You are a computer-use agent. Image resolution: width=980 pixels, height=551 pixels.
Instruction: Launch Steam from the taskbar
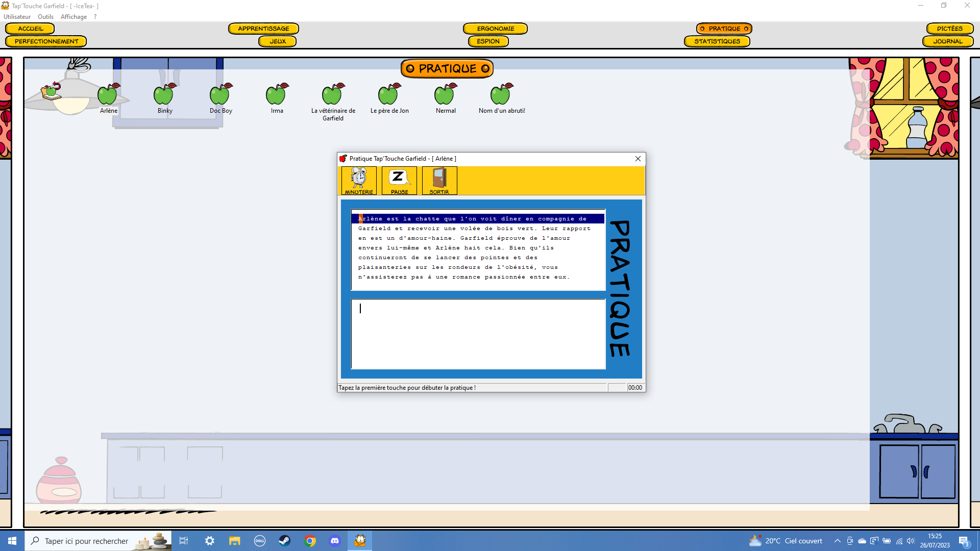[x=284, y=541]
